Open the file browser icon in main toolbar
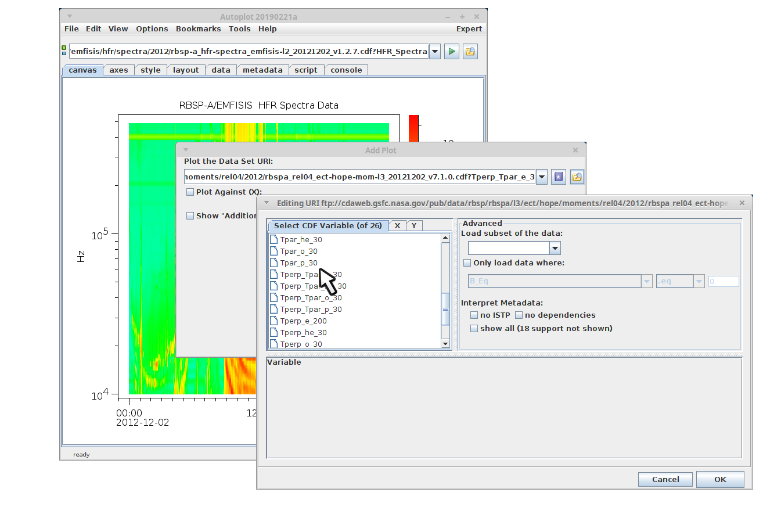781x532 pixels. (470, 52)
